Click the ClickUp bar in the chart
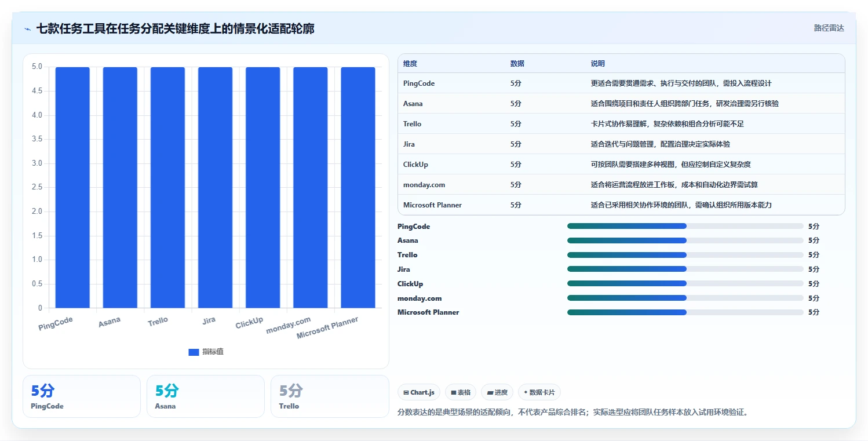Image resolution: width=868 pixels, height=441 pixels. 262,187
